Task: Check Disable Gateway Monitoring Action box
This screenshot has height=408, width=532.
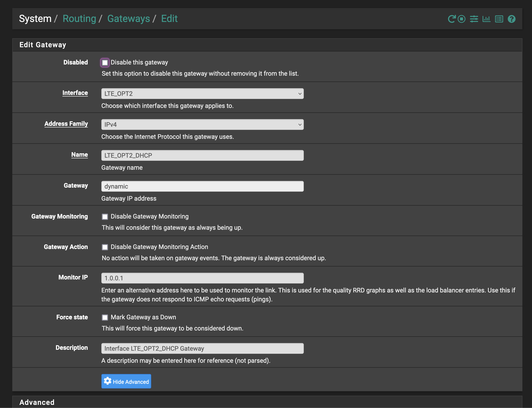Action: click(x=105, y=247)
